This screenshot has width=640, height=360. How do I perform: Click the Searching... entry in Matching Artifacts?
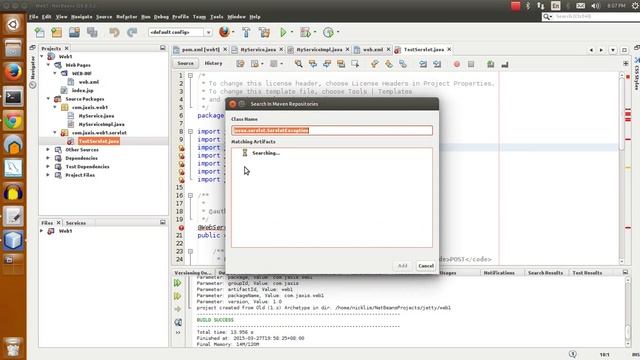(266, 153)
